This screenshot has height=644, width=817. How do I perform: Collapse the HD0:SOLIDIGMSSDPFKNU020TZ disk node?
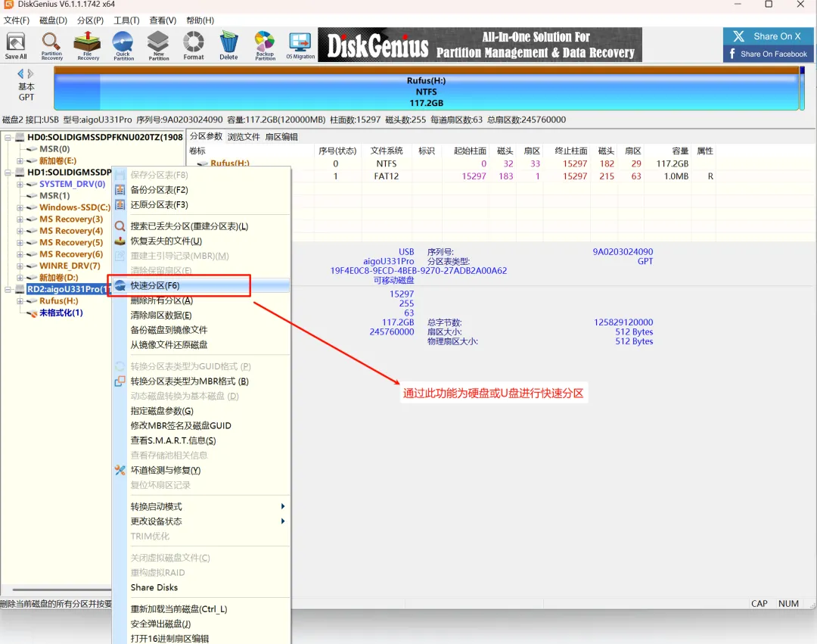(x=8, y=138)
